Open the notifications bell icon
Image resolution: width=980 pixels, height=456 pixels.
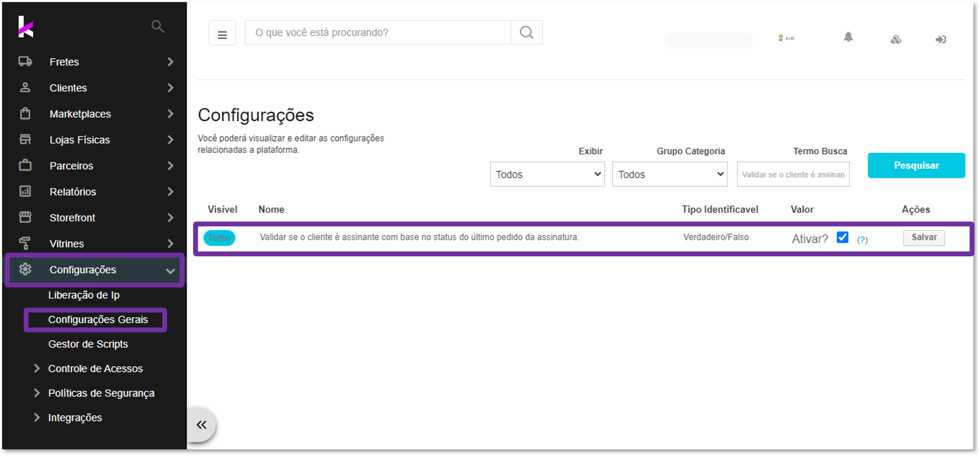click(x=848, y=37)
